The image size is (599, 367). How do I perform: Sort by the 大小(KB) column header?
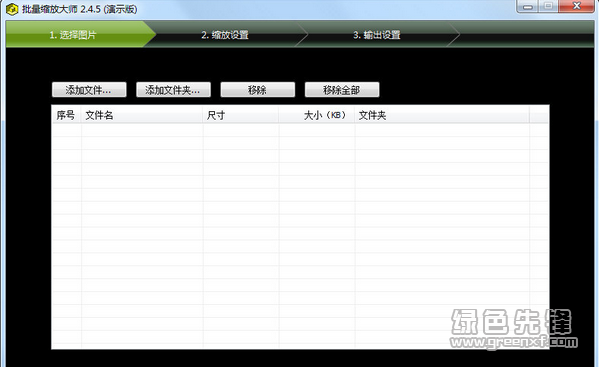tap(317, 115)
